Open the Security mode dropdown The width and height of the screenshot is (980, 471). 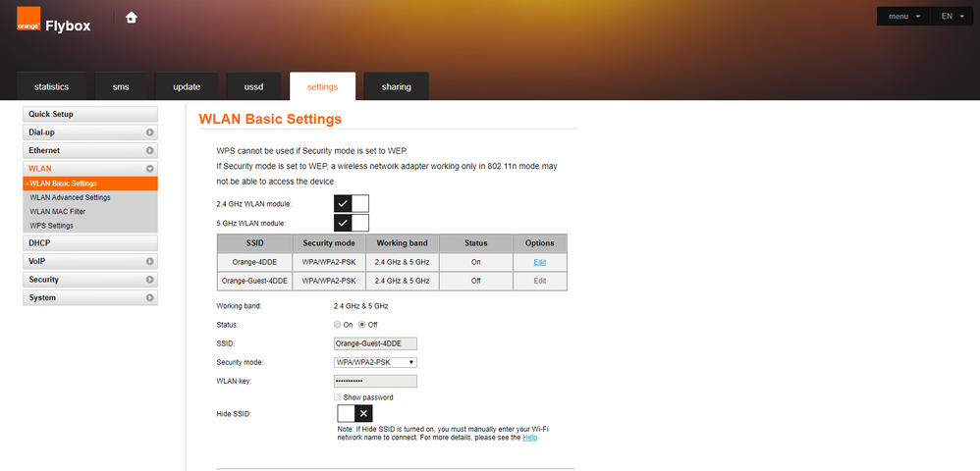point(375,362)
